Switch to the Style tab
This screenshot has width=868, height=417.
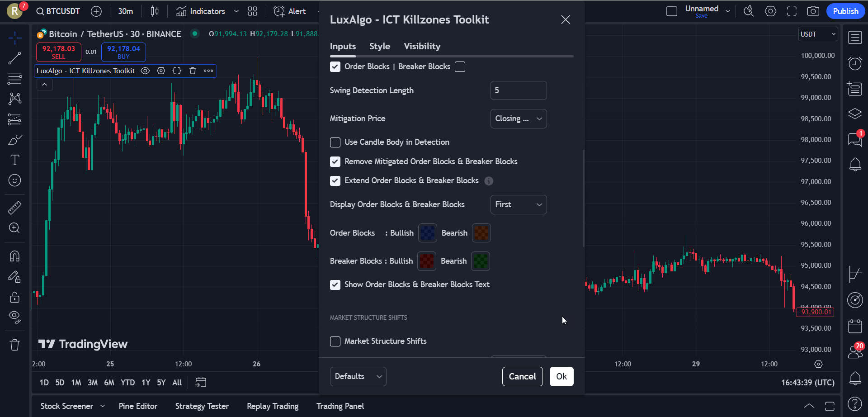point(380,46)
